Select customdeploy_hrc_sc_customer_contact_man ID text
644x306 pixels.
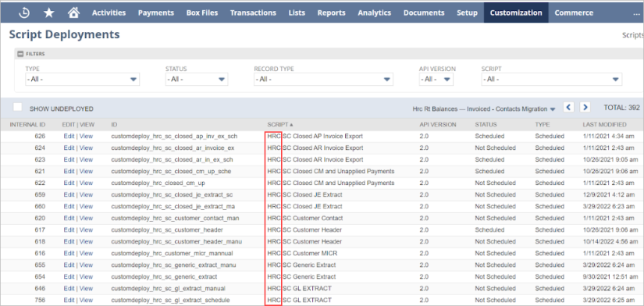click(175, 218)
